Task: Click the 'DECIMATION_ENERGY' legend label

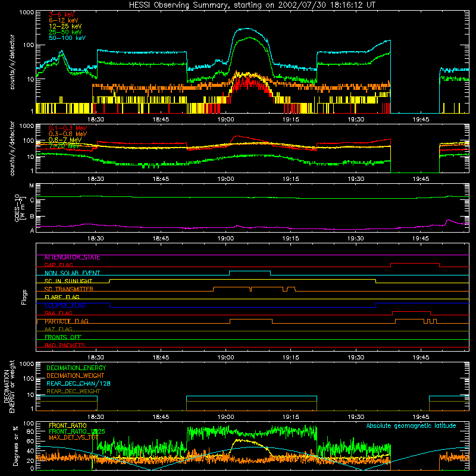Action: pos(76,368)
